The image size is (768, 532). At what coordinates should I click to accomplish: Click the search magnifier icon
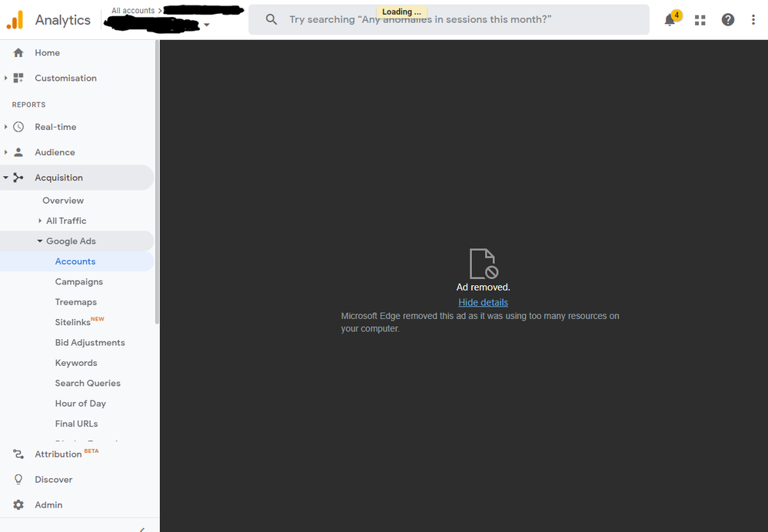(271, 19)
